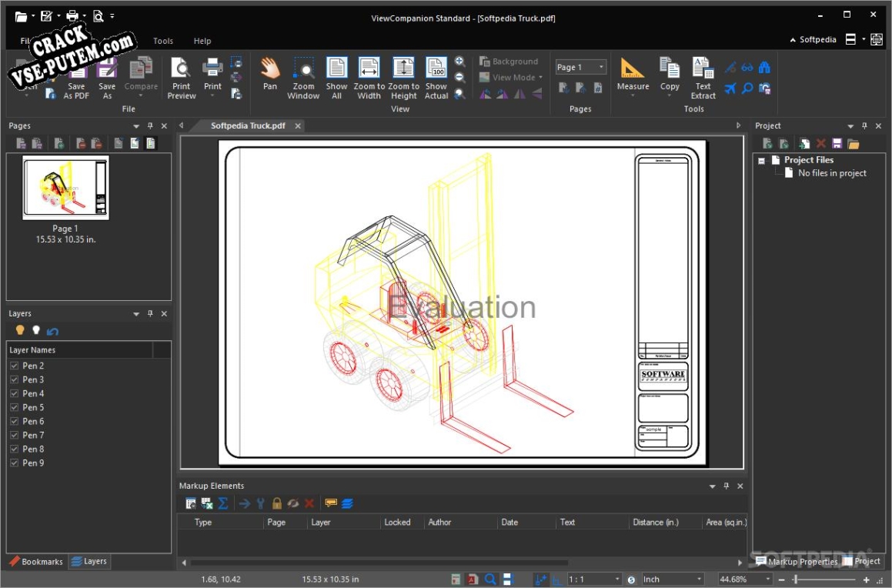Disable the Pen 9 layer
892x588 pixels.
click(14, 463)
